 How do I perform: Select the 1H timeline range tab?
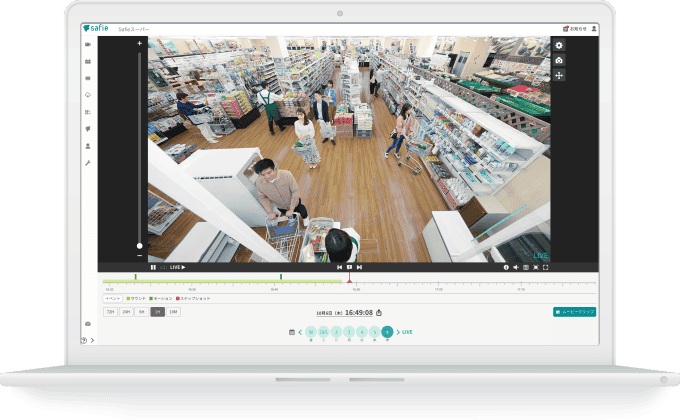(157, 312)
